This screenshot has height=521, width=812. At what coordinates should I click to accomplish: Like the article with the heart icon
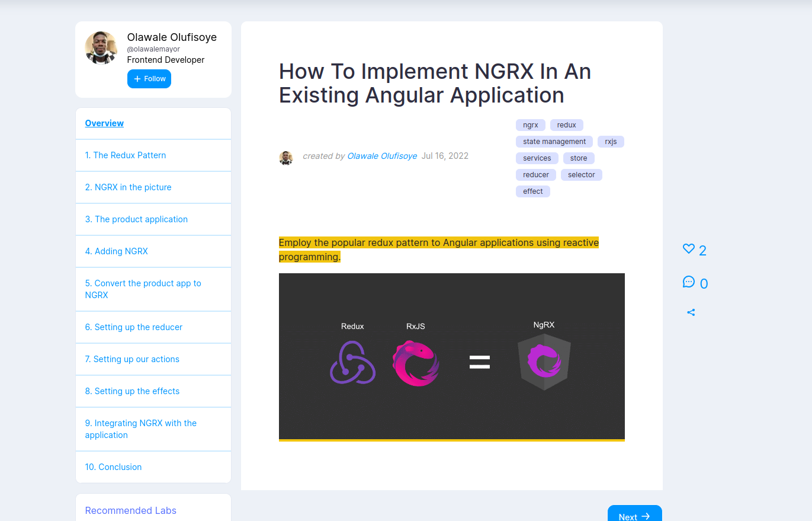point(688,249)
